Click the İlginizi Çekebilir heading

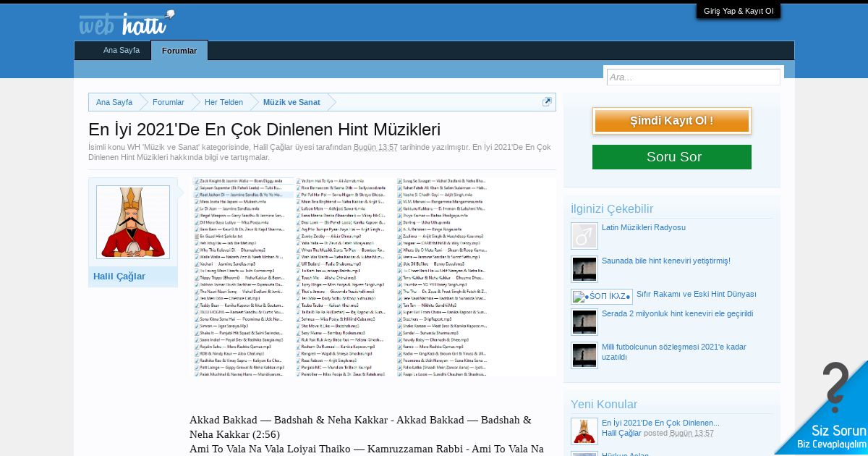click(x=612, y=209)
